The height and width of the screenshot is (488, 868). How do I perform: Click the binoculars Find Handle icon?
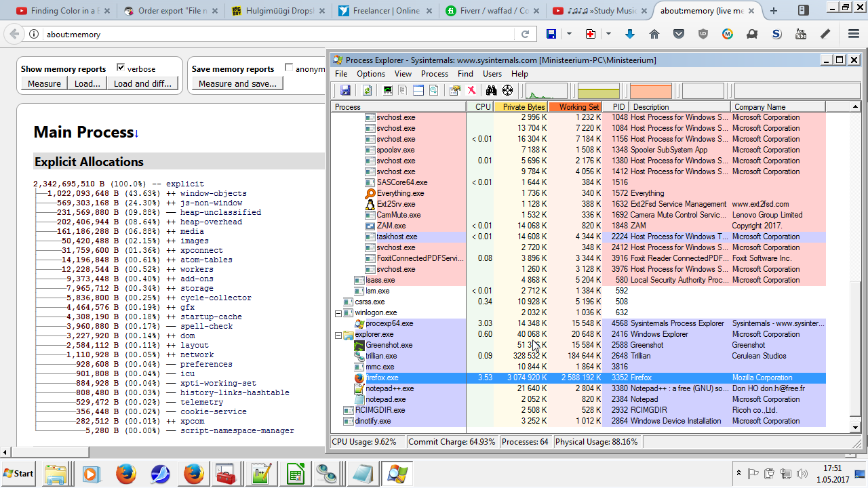[x=491, y=90]
